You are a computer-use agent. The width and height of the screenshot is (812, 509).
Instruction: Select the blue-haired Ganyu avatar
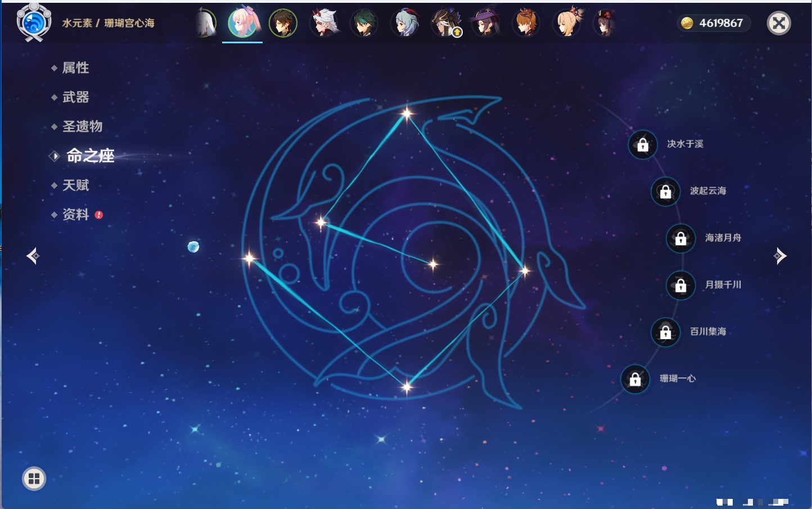(x=405, y=24)
